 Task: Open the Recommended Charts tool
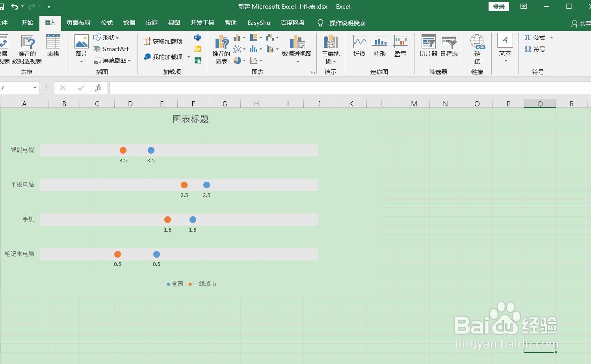pos(221,49)
